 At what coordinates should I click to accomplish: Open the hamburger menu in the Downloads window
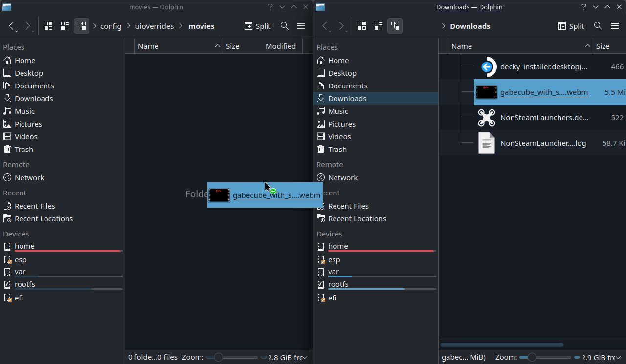(615, 26)
